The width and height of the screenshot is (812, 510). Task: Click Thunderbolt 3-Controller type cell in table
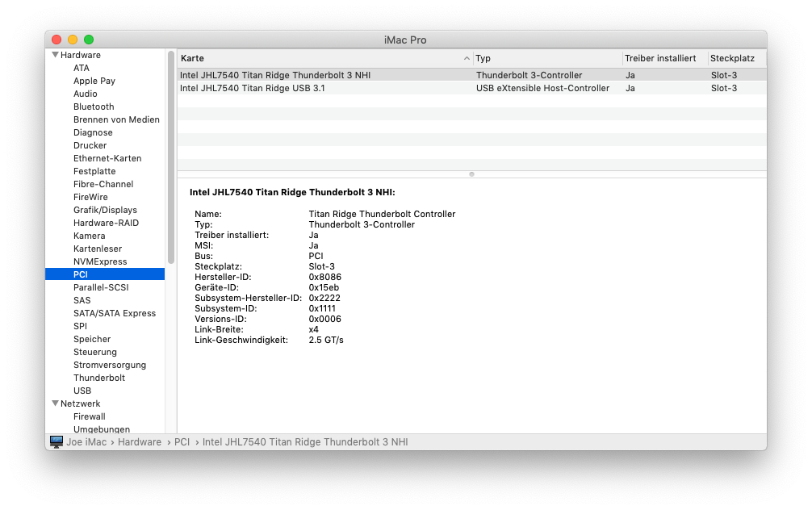(x=529, y=75)
